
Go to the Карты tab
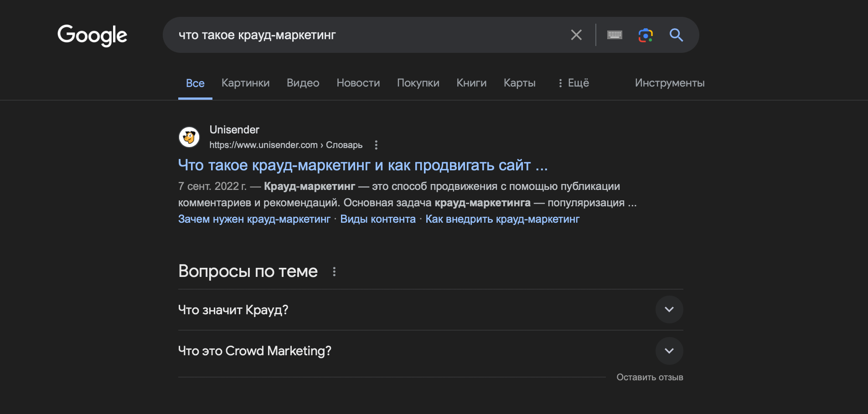coord(519,83)
